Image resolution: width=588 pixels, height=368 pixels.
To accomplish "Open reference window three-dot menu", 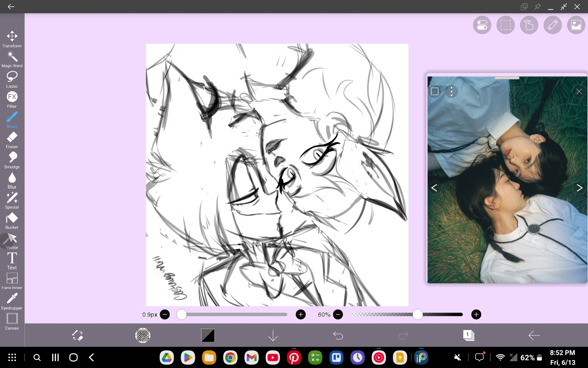I will point(451,91).
